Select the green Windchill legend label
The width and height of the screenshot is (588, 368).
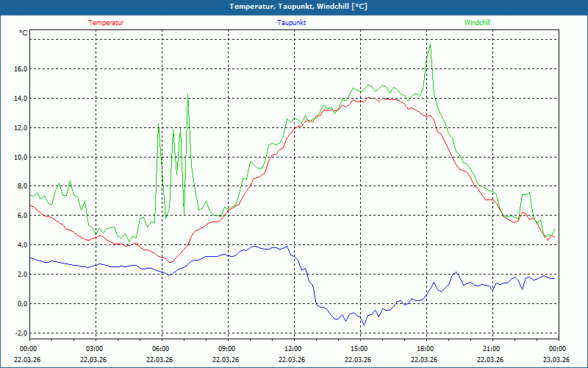[477, 23]
